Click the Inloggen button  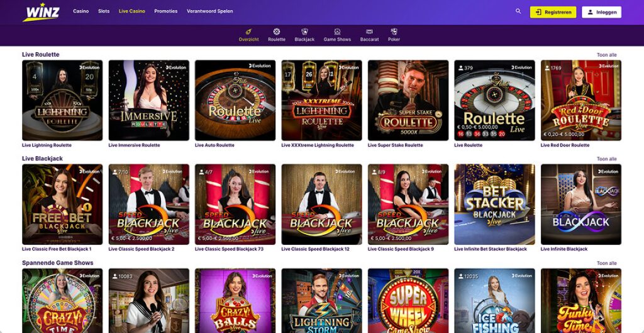[601, 12]
